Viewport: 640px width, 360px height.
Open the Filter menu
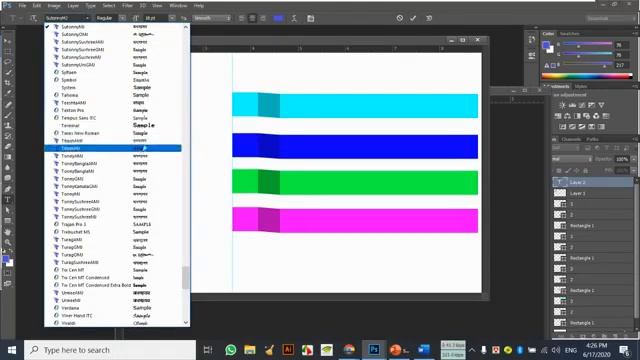click(x=127, y=6)
